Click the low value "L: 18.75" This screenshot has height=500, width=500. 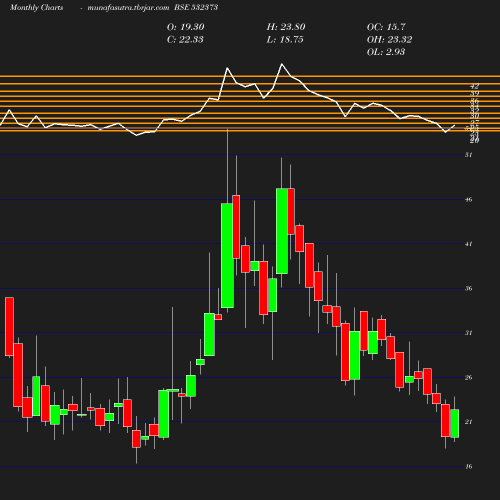[285, 39]
